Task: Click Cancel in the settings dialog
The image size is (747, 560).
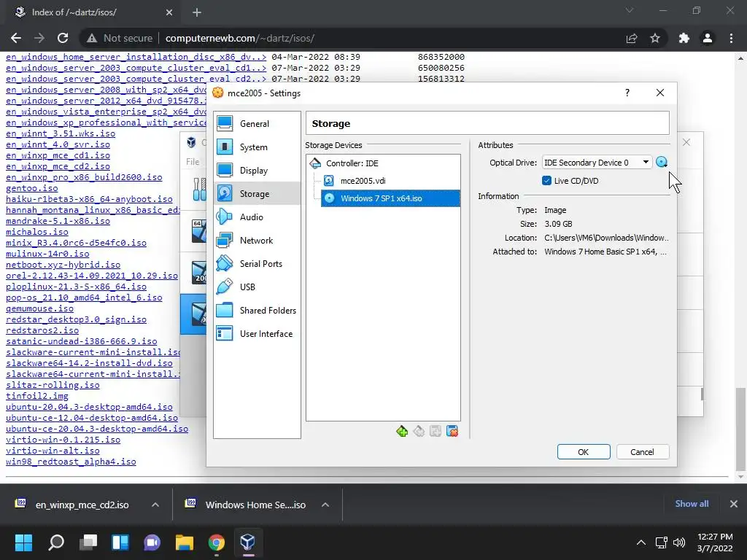Action: (642, 452)
